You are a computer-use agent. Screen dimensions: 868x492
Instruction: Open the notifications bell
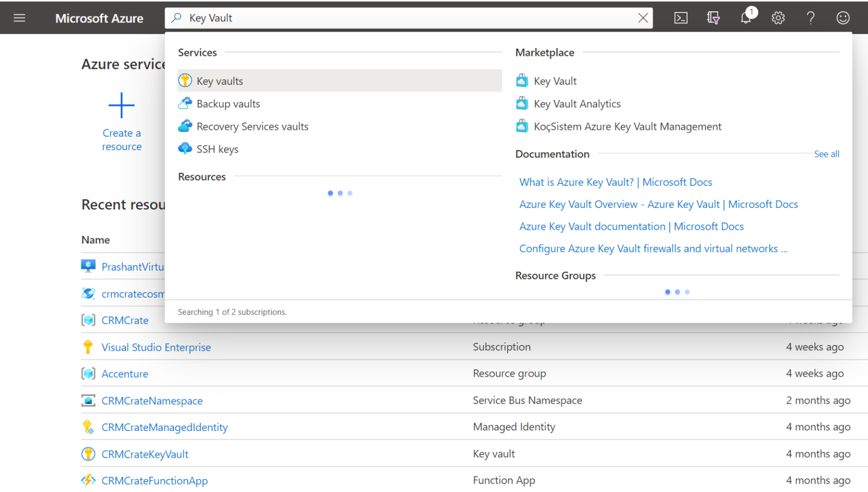747,17
